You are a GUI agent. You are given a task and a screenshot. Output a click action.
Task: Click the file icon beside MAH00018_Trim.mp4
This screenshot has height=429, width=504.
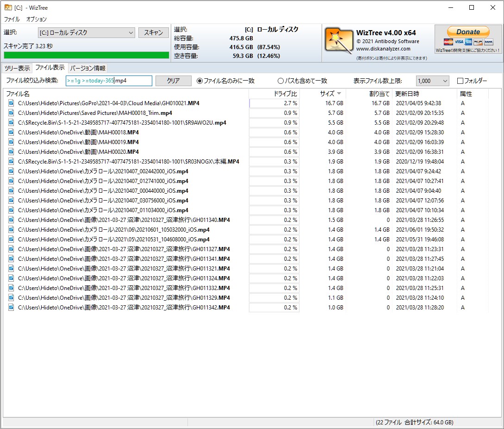point(11,113)
